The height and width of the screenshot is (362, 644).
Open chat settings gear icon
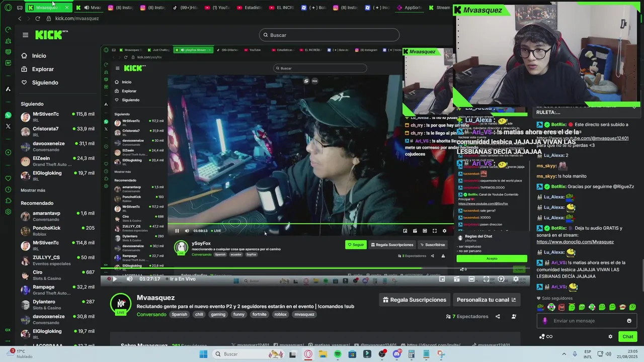click(x=610, y=336)
